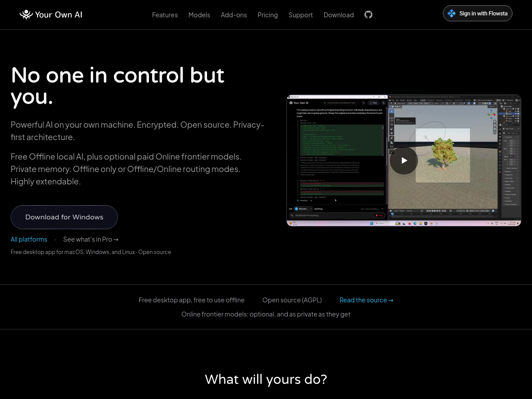Click "Free desktop app for macOS, Windows, and Linux" note
This screenshot has height=399, width=532.
(x=91, y=252)
